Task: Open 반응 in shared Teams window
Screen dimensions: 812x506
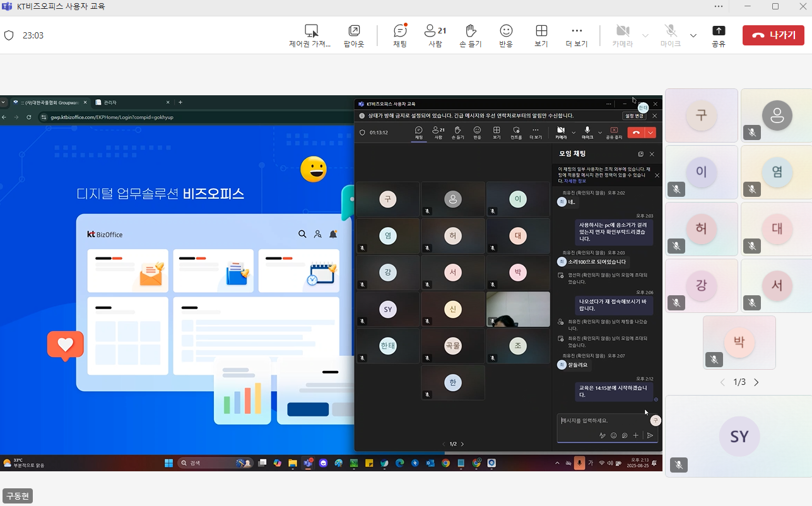Action: point(477,132)
